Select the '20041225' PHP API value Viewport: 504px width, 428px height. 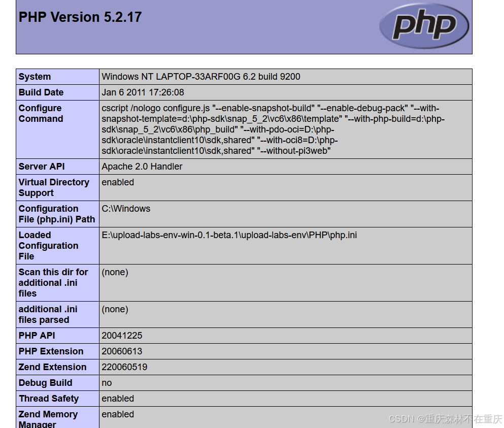pos(122,336)
